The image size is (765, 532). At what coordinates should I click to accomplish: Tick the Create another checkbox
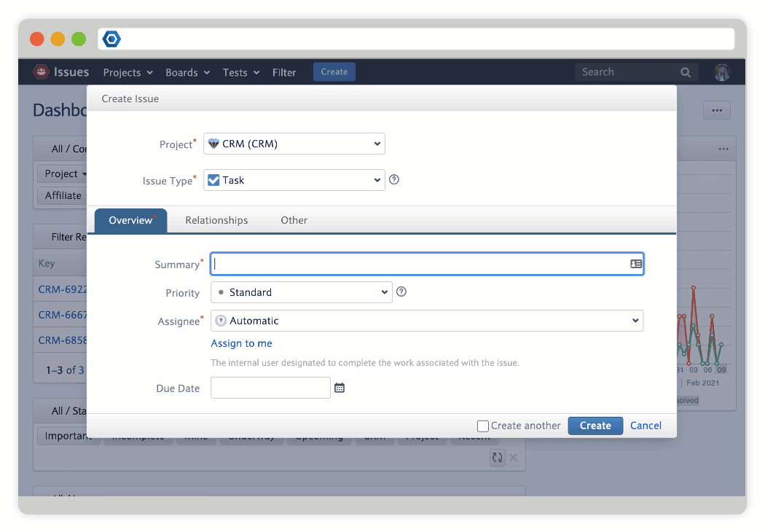click(x=482, y=426)
